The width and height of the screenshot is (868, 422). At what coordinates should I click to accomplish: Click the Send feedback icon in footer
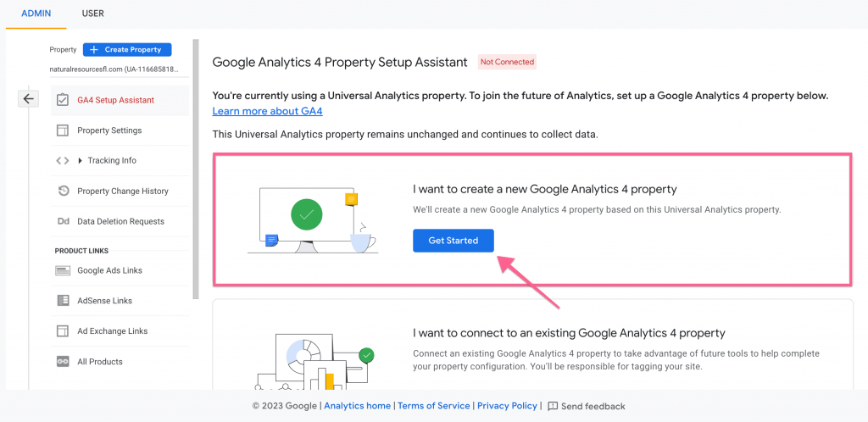553,407
